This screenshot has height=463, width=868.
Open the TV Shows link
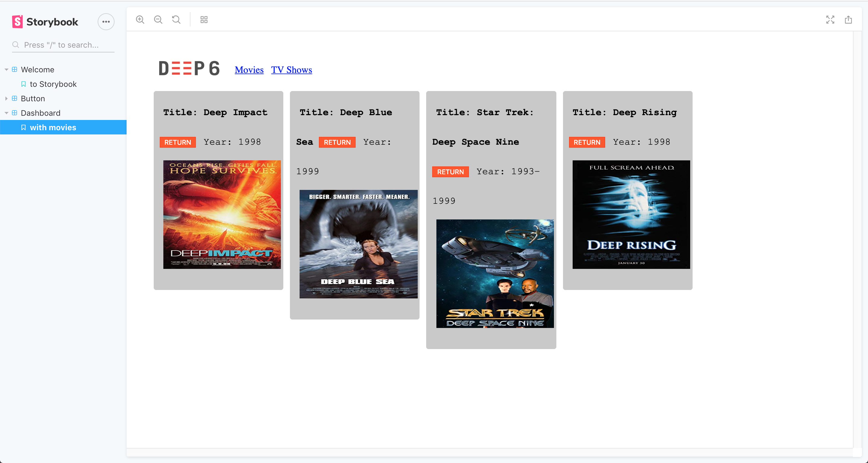pyautogui.click(x=291, y=70)
